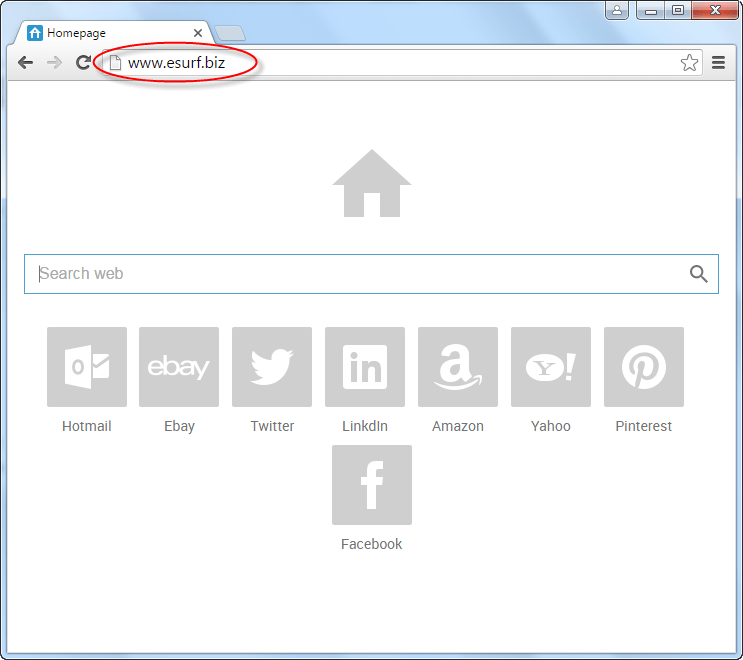Select the Homepage tab

[x=114, y=33]
